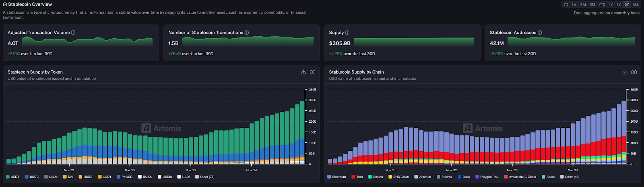Click the last bar in Supply by Chain chart
644x187 pixels.
[x=624, y=133]
